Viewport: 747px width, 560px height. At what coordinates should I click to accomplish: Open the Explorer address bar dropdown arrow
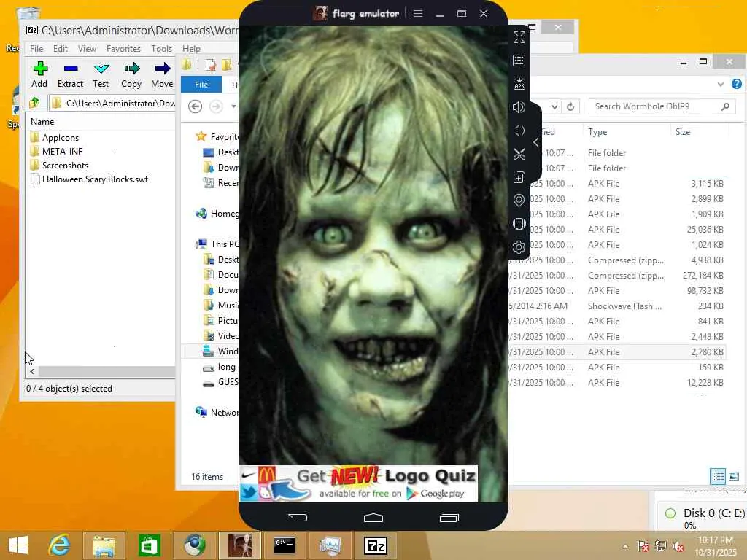point(554,106)
